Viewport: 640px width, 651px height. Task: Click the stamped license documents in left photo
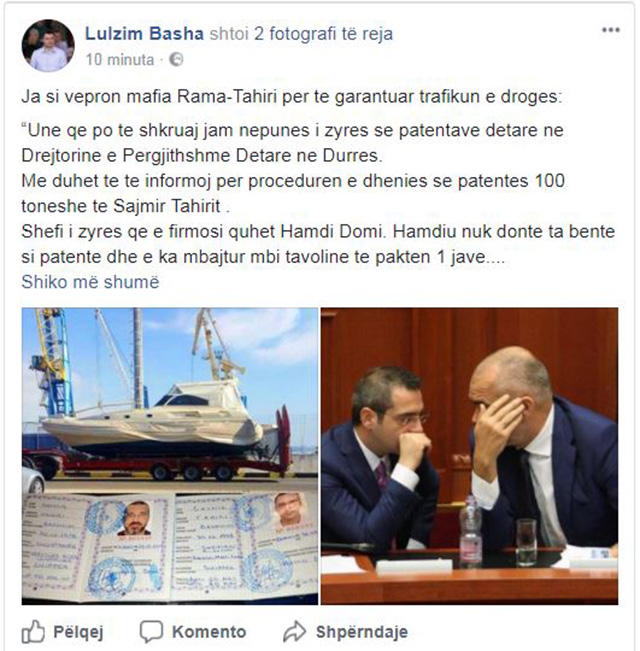point(170,545)
